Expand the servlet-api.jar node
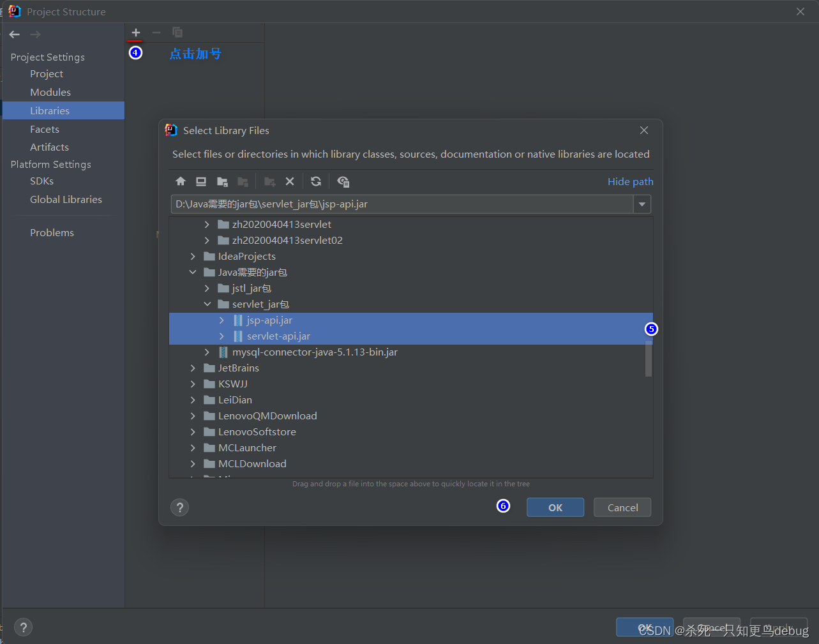 [x=222, y=336]
